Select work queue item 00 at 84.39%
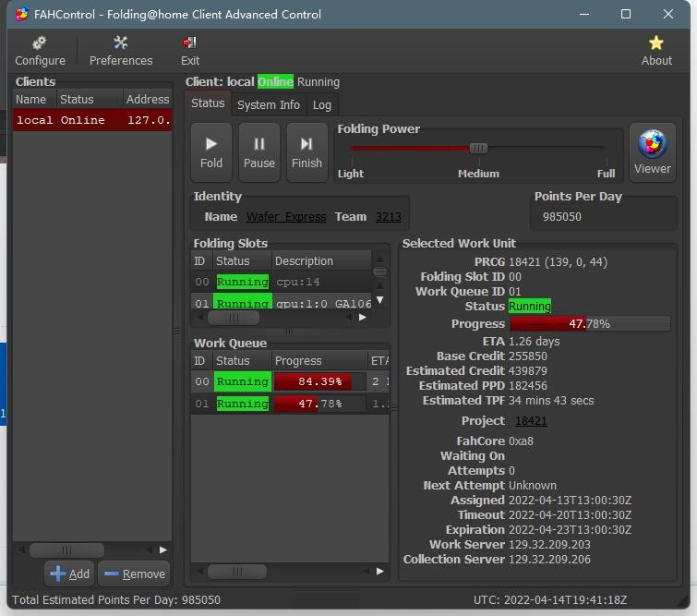 [290, 381]
